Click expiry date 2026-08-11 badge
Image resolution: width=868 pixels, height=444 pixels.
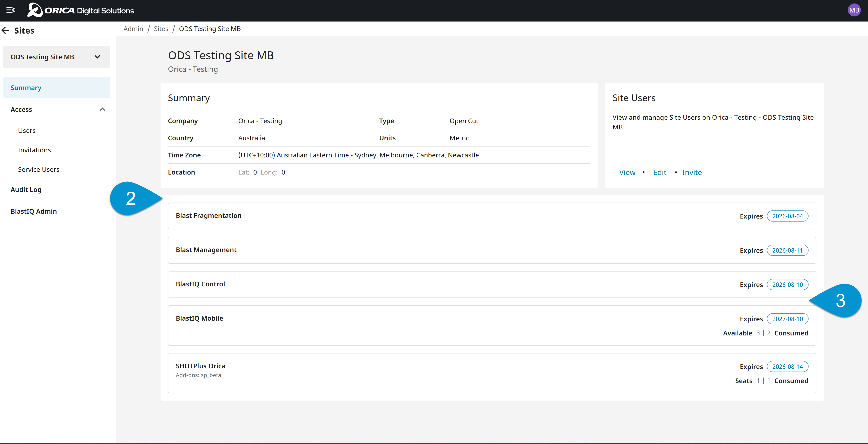787,250
